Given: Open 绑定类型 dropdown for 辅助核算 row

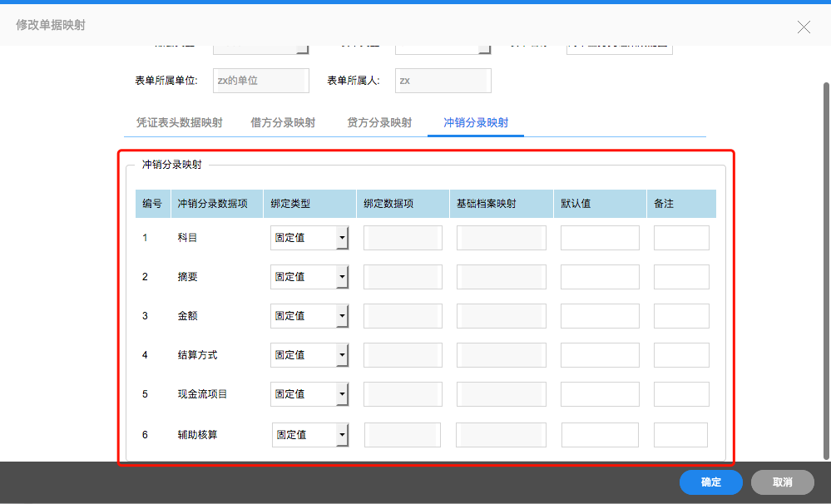Looking at the screenshot, I should pyautogui.click(x=342, y=435).
